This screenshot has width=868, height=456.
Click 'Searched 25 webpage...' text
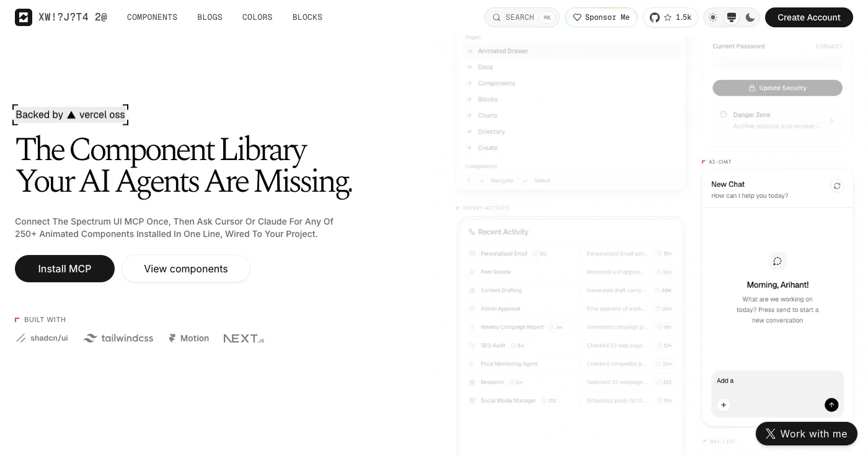pos(617,382)
